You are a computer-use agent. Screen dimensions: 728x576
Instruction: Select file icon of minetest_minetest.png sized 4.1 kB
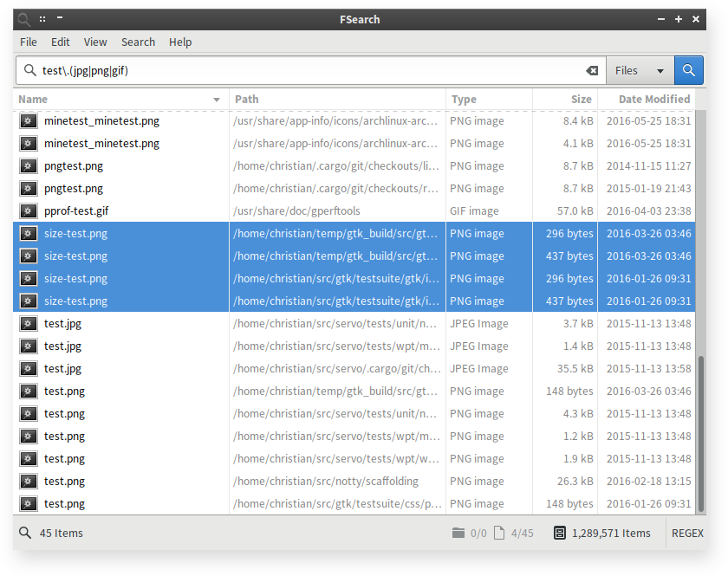(29, 144)
